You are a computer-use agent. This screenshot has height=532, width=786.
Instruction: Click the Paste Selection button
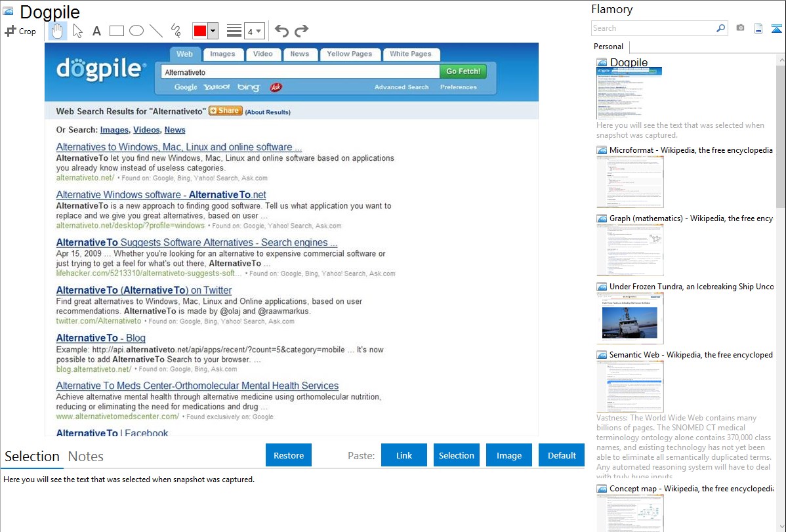[x=456, y=455]
